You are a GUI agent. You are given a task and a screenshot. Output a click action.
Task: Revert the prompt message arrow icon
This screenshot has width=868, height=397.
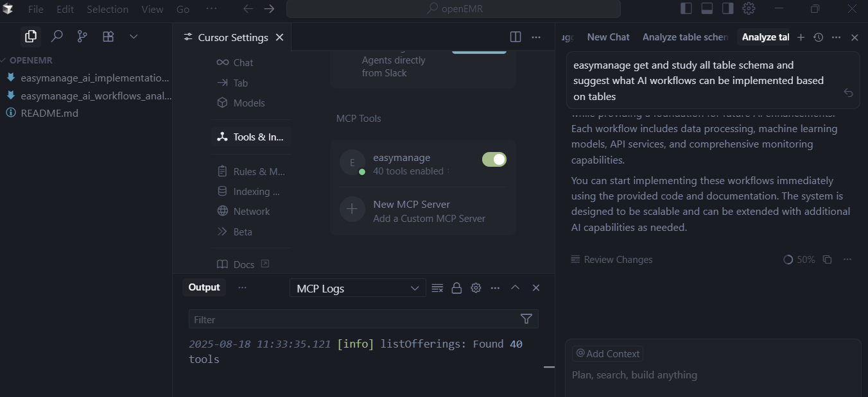848,93
